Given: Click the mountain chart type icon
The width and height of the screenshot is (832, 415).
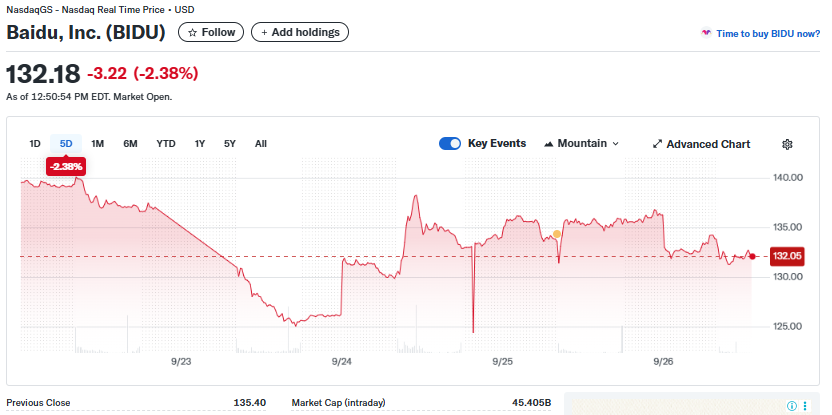Looking at the screenshot, I should (549, 144).
